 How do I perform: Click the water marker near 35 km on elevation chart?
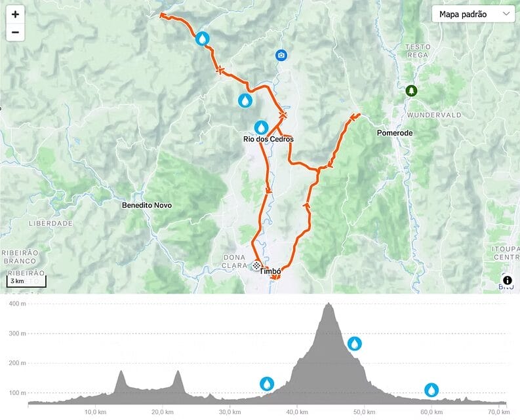point(267,384)
